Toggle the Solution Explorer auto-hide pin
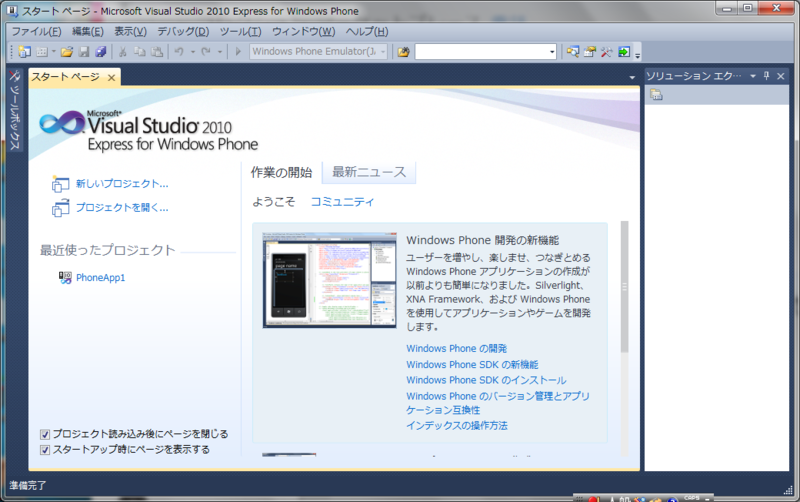 point(766,76)
